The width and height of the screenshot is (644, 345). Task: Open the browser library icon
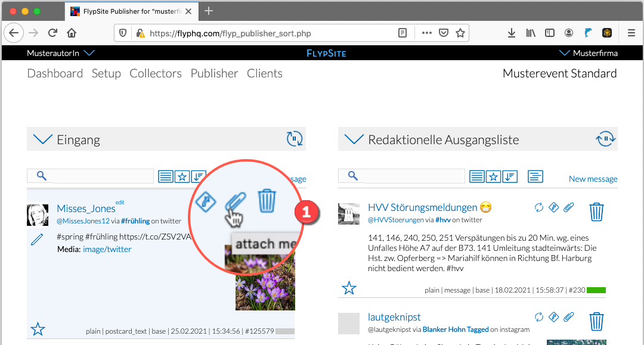pyautogui.click(x=531, y=33)
